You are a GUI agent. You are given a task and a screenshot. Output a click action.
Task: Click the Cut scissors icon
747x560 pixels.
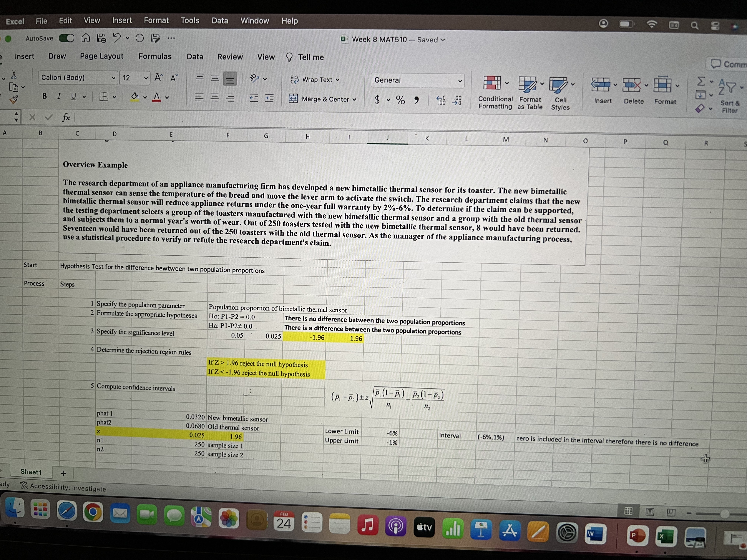(14, 74)
